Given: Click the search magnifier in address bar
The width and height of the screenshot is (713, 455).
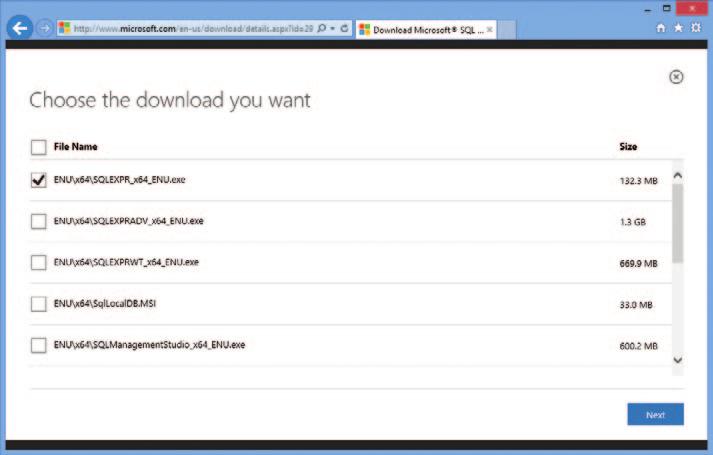Looking at the screenshot, I should click(321, 28).
